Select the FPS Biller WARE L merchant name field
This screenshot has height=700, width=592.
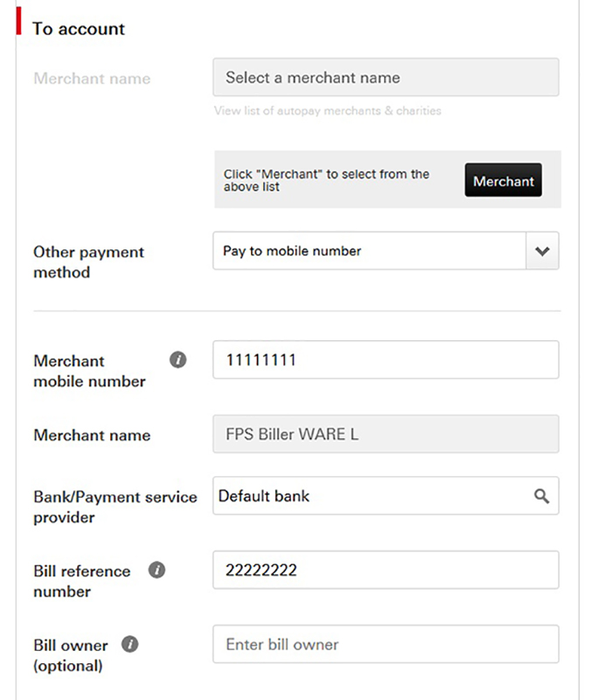click(x=387, y=434)
